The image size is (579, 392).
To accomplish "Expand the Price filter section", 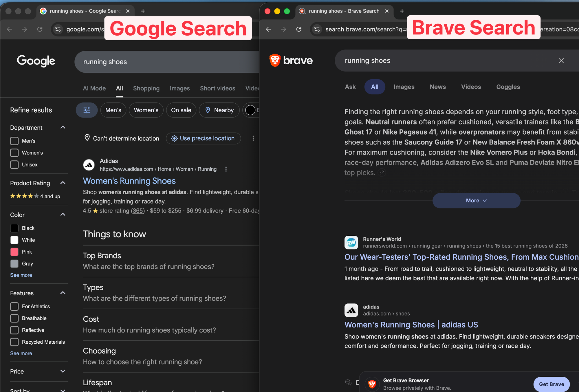I will pyautogui.click(x=63, y=371).
